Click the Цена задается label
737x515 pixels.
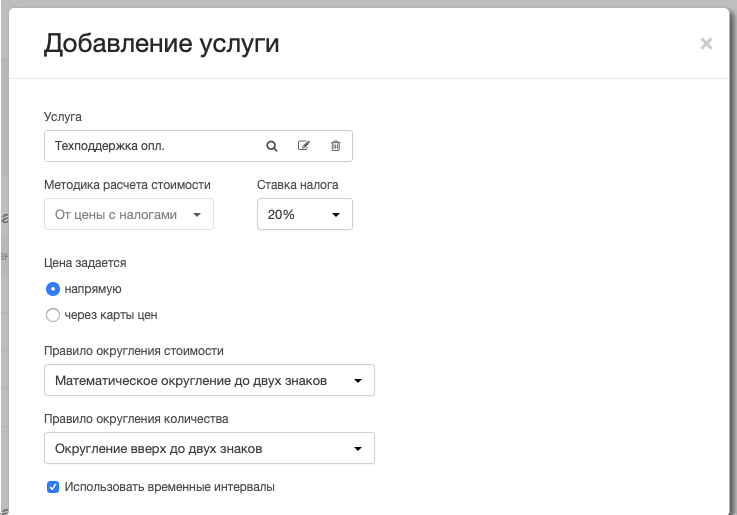click(x=85, y=263)
